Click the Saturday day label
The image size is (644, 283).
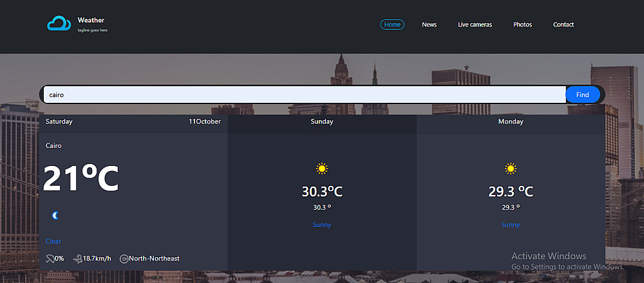pos(59,122)
